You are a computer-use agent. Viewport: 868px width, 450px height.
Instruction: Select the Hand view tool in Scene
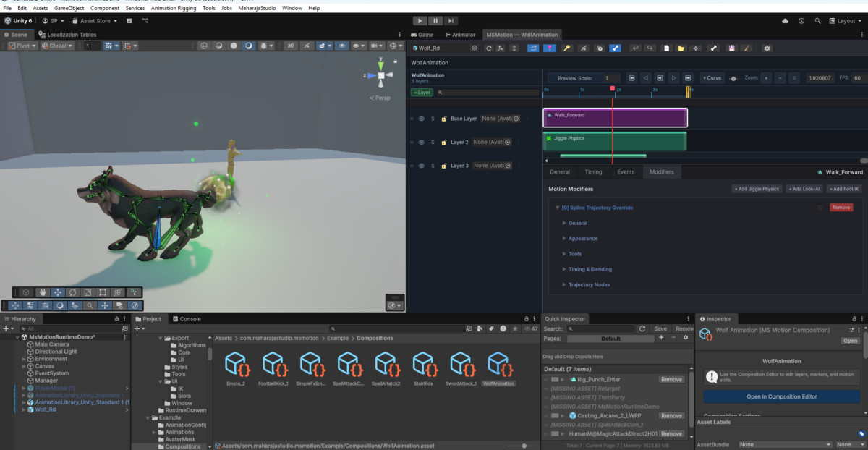click(x=43, y=292)
